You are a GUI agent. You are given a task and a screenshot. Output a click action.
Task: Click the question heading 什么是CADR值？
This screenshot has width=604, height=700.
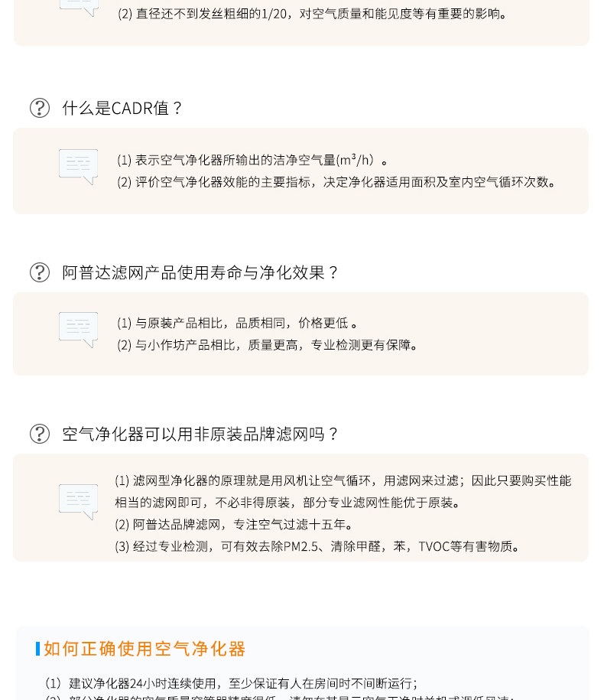tap(123, 108)
